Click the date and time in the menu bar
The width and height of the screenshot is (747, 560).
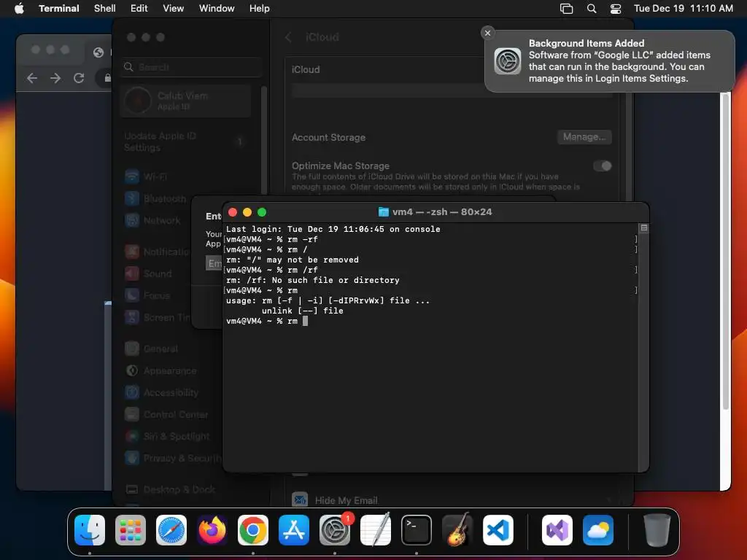(x=683, y=8)
